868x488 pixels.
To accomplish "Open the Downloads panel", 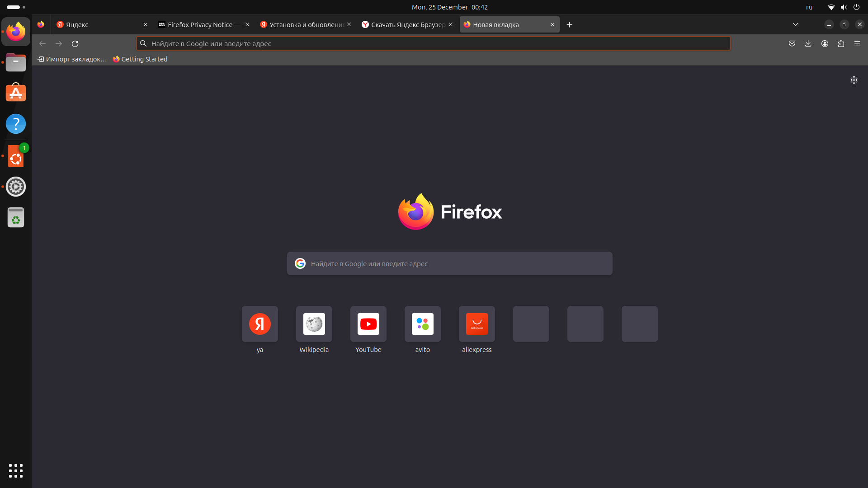I will [808, 44].
